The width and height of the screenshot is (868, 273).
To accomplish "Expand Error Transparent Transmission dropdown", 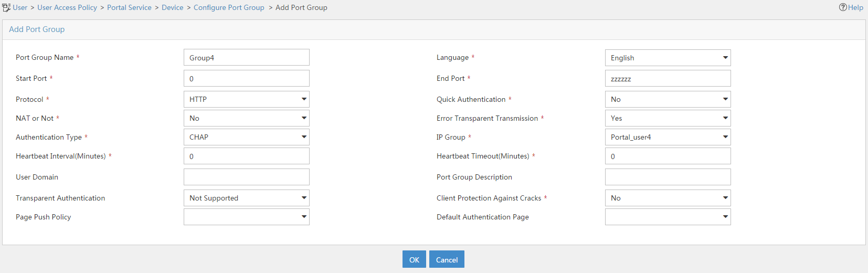I will click(668, 118).
